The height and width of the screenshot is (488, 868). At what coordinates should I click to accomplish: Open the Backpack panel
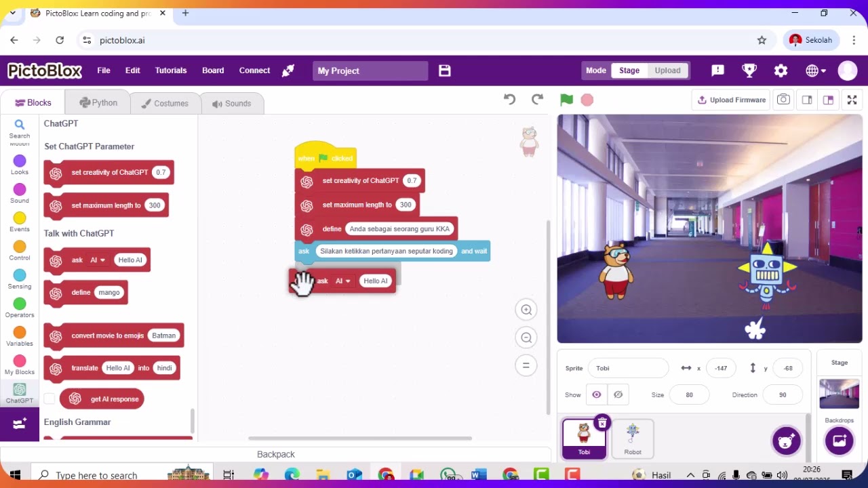276,454
